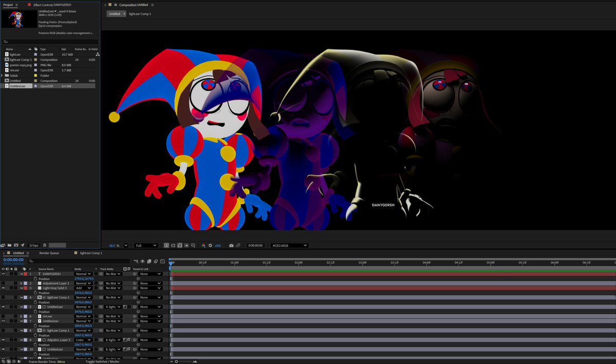Click the Composition Mini-Flowchart icon in timeline

[136, 261]
